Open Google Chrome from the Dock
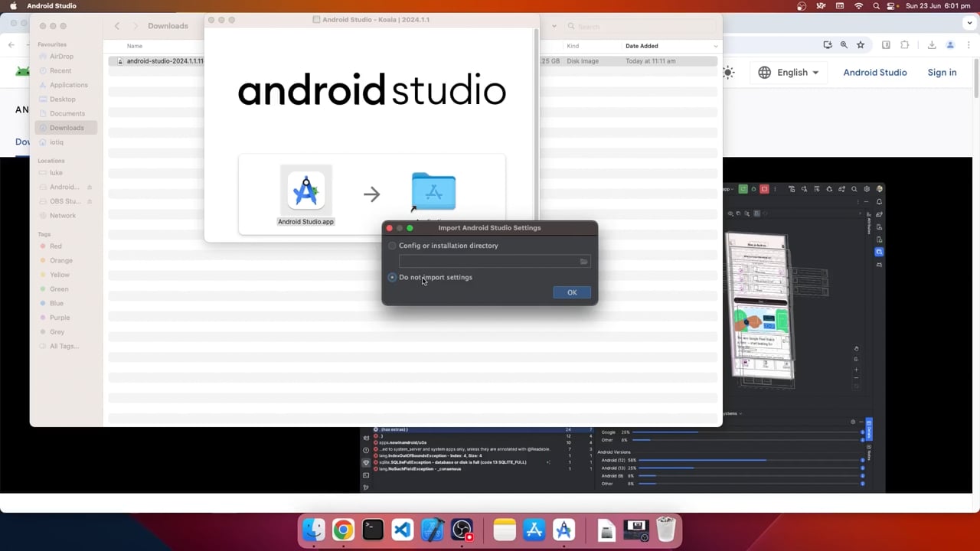980x551 pixels. (x=344, y=530)
